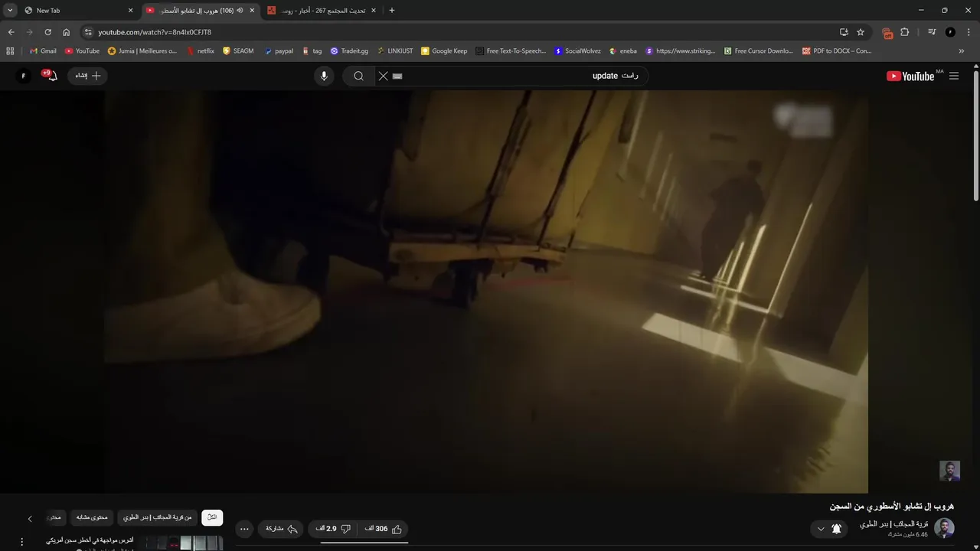Go back in browser history
The height and width of the screenshot is (551, 980).
[11, 32]
